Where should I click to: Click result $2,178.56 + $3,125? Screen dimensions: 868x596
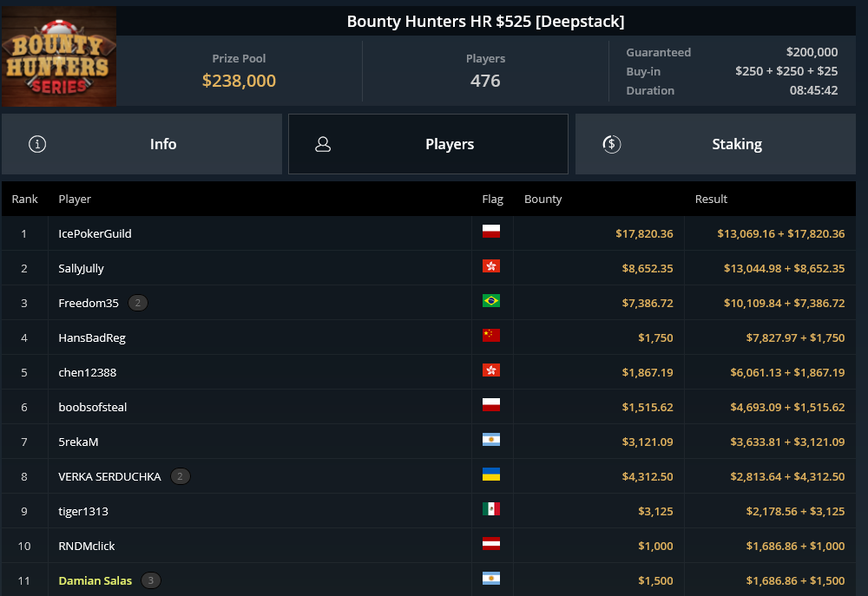coord(795,511)
